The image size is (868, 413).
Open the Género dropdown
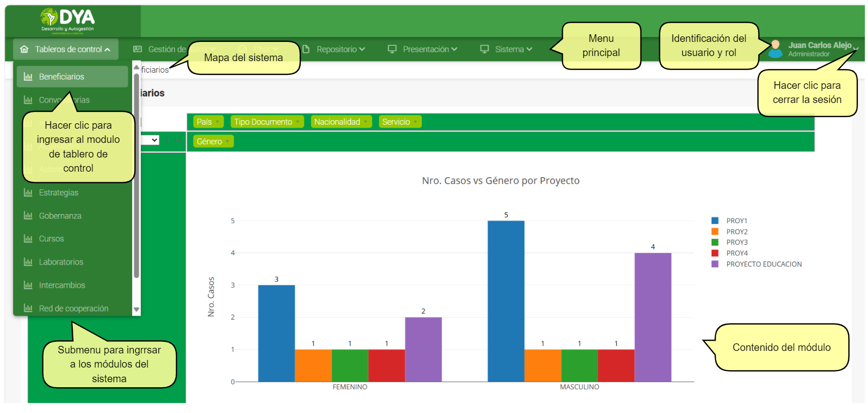point(213,142)
